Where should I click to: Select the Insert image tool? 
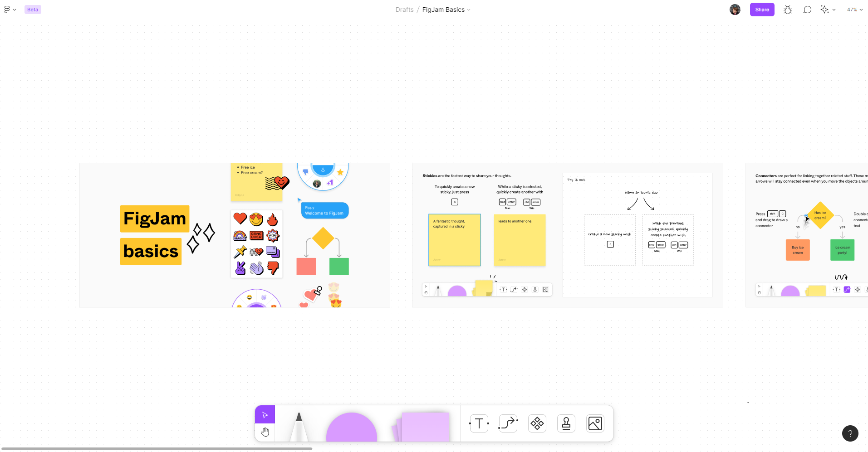coord(595,423)
